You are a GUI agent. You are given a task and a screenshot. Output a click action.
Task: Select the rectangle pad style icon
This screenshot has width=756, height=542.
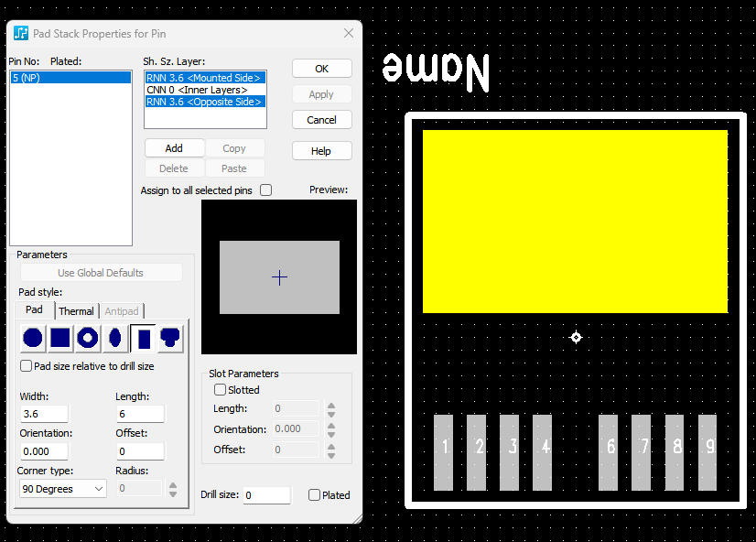click(x=143, y=339)
